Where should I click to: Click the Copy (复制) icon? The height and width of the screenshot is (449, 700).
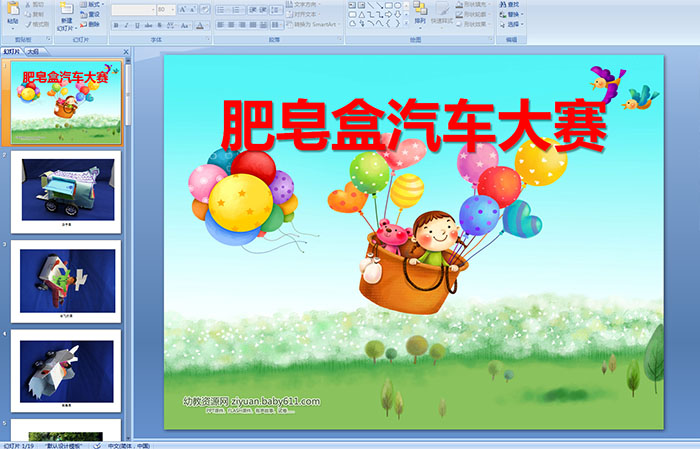click(x=29, y=14)
